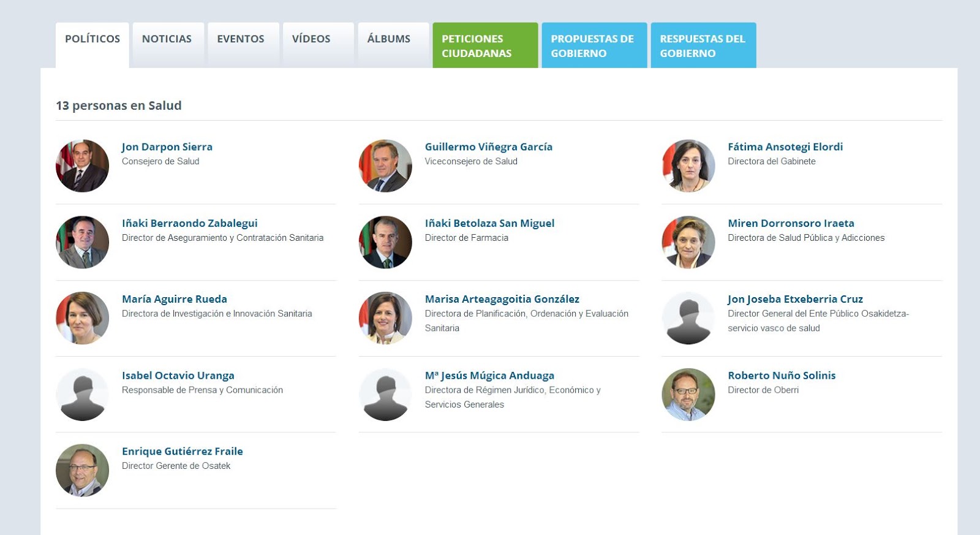Image resolution: width=980 pixels, height=535 pixels.
Task: Click the Directora del Gabinete portrait
Action: click(688, 166)
